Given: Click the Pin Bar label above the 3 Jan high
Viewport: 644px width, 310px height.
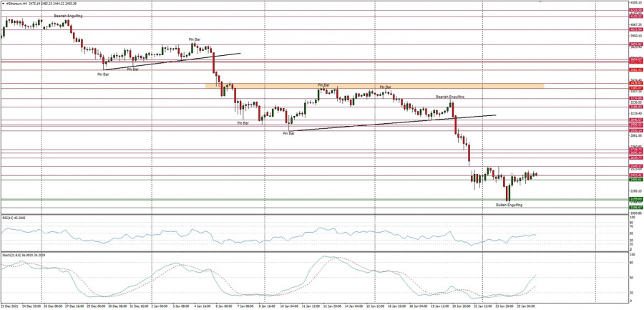Looking at the screenshot, I should pos(195,39).
